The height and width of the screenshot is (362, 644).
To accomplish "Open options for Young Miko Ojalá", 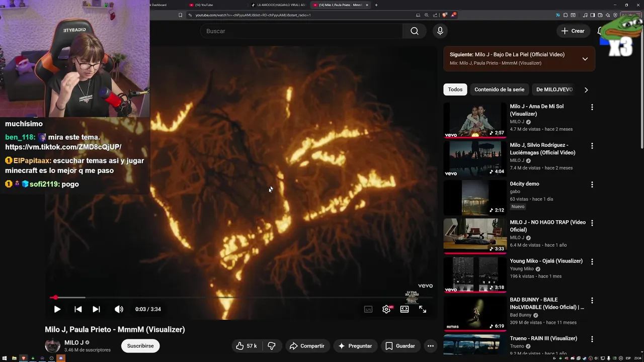I will 592,261.
